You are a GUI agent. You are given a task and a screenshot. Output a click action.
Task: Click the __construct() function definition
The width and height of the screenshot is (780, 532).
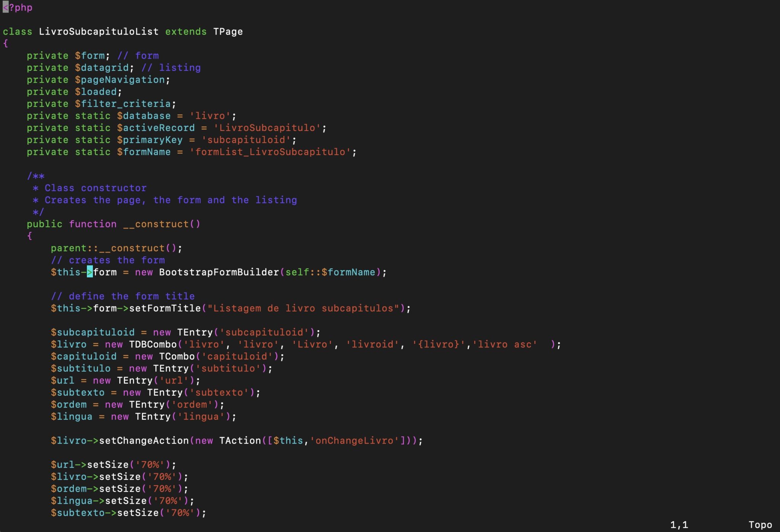pos(161,224)
